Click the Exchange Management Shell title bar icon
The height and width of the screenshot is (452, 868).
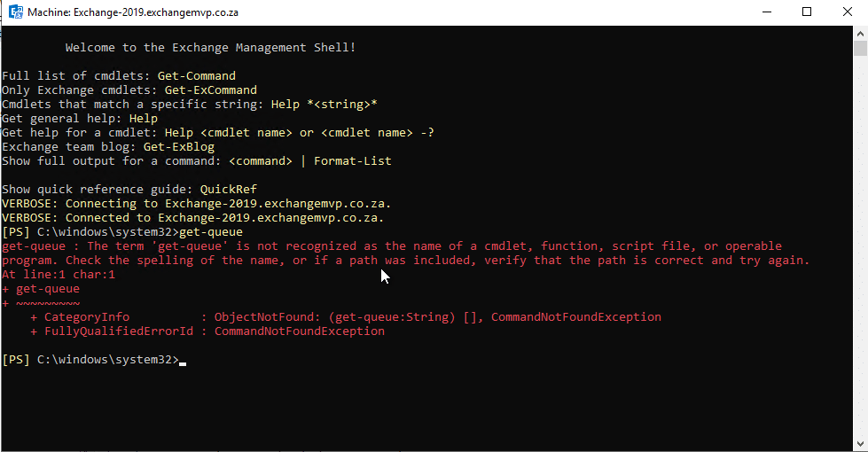(15, 12)
